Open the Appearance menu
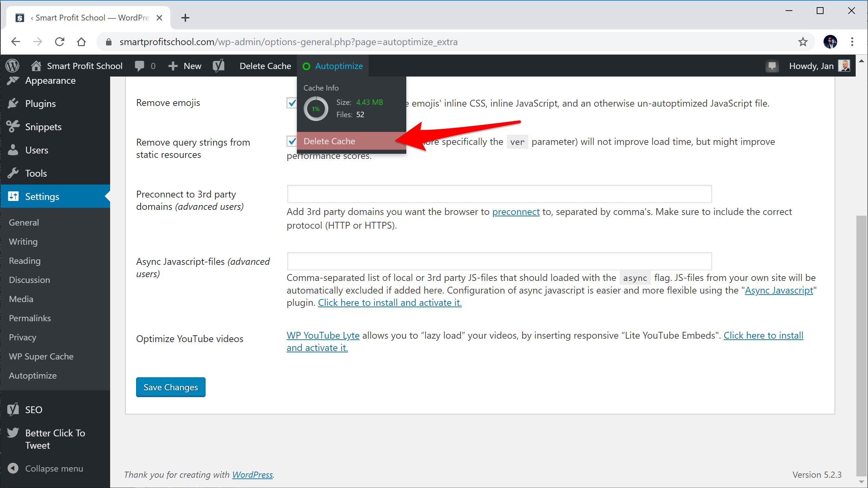The width and height of the screenshot is (868, 488). pyautogui.click(x=55, y=81)
